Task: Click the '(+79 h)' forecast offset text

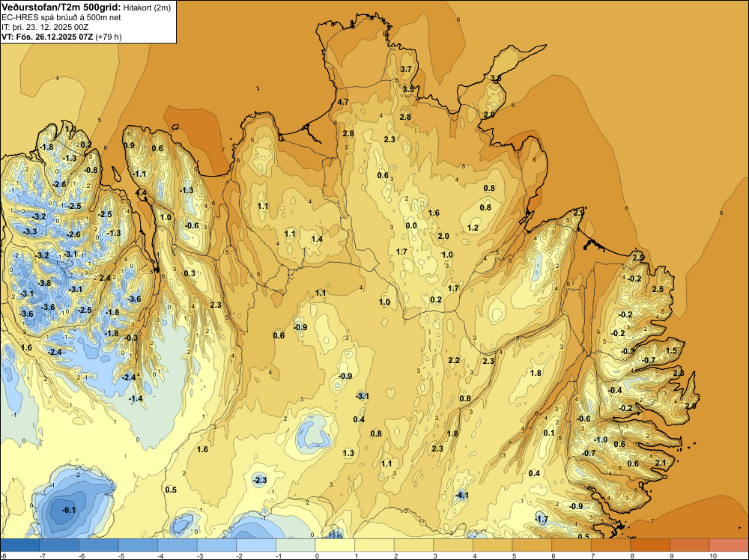Action: (x=109, y=37)
